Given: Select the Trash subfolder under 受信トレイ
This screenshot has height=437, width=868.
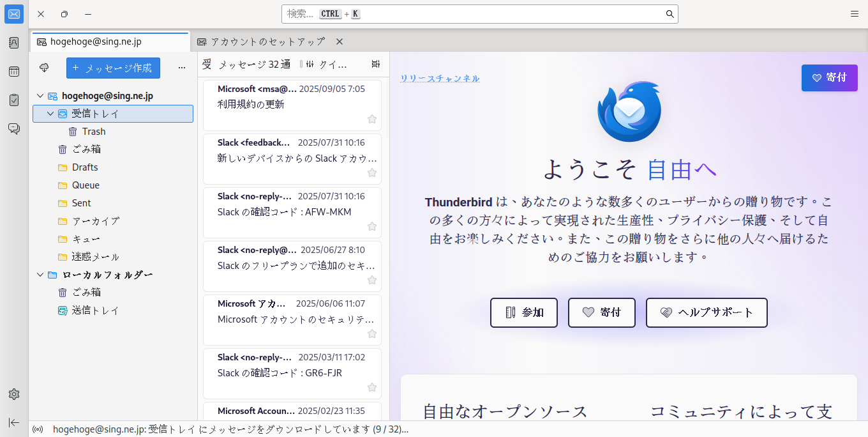Looking at the screenshot, I should [x=113, y=132].
